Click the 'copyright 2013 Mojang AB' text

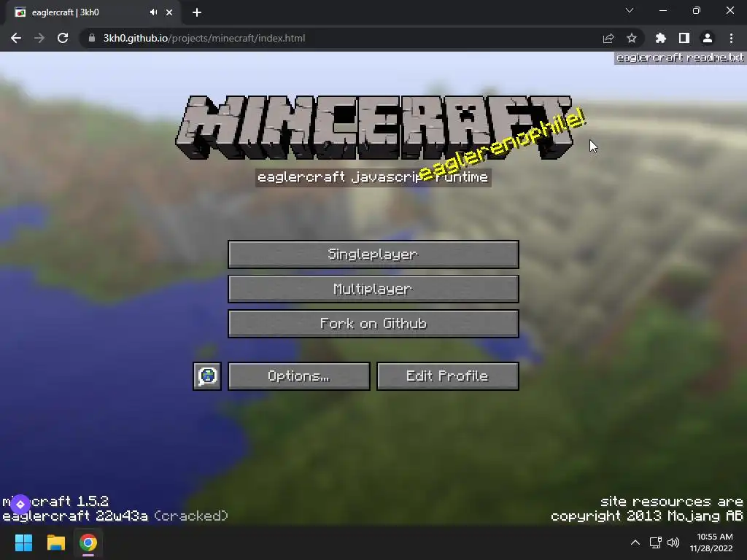[646, 516]
